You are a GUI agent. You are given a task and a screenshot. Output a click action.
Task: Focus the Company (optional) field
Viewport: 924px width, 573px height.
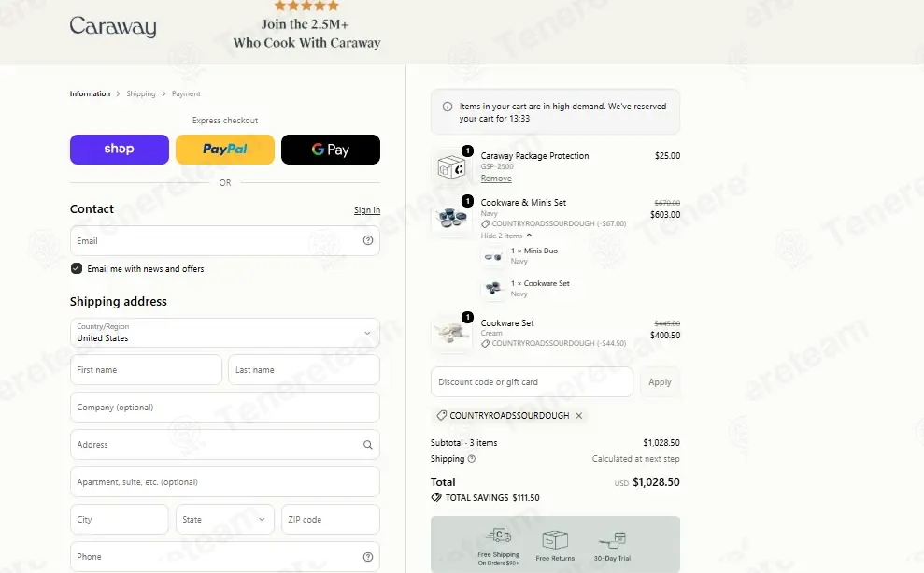coord(225,408)
